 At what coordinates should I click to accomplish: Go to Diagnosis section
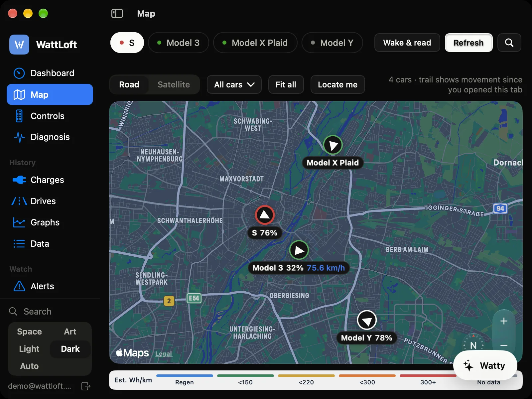50,137
